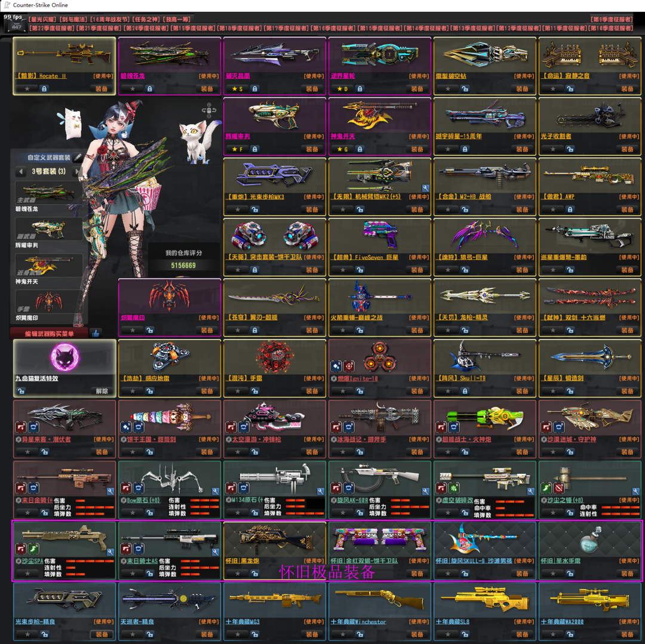Click the [16周年战友节] title tag
The height and width of the screenshot is (644, 645).
click(x=110, y=19)
